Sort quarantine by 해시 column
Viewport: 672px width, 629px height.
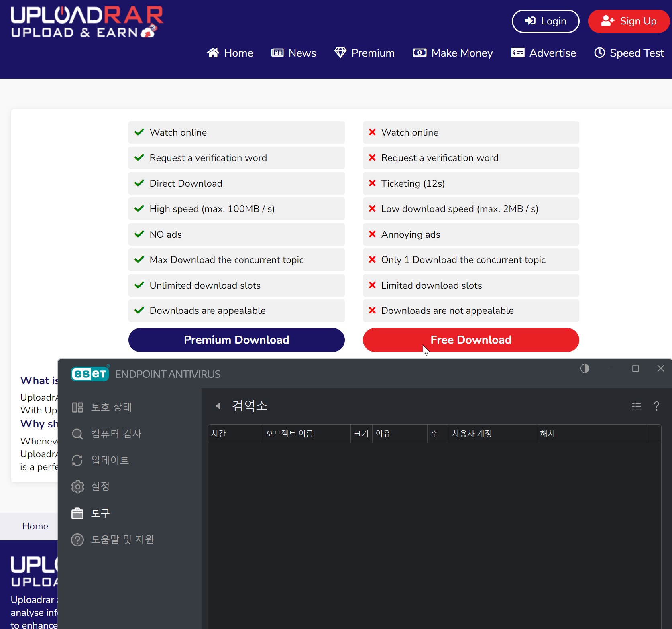coord(592,434)
